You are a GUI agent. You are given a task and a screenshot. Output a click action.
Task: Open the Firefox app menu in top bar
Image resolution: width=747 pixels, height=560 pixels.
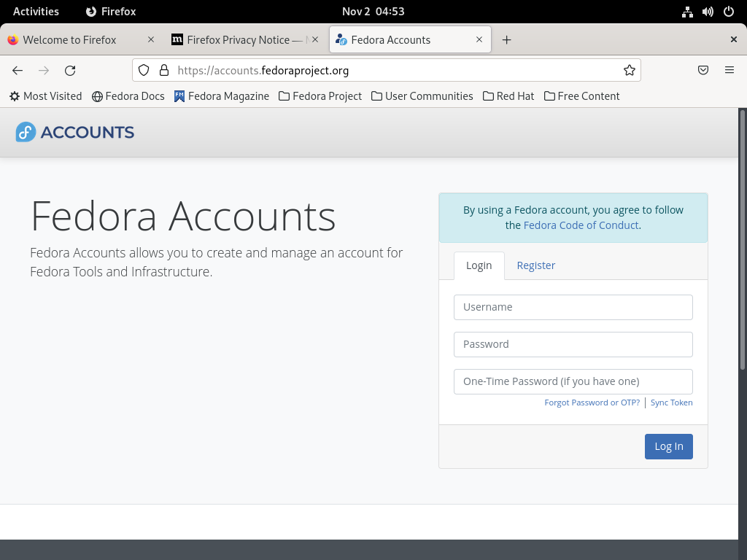click(111, 12)
